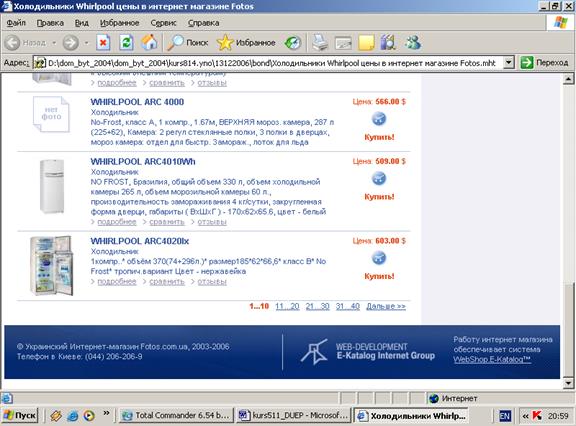Launch Internet Explorer quick launch icon
The image size is (576, 426).
(x=72, y=416)
